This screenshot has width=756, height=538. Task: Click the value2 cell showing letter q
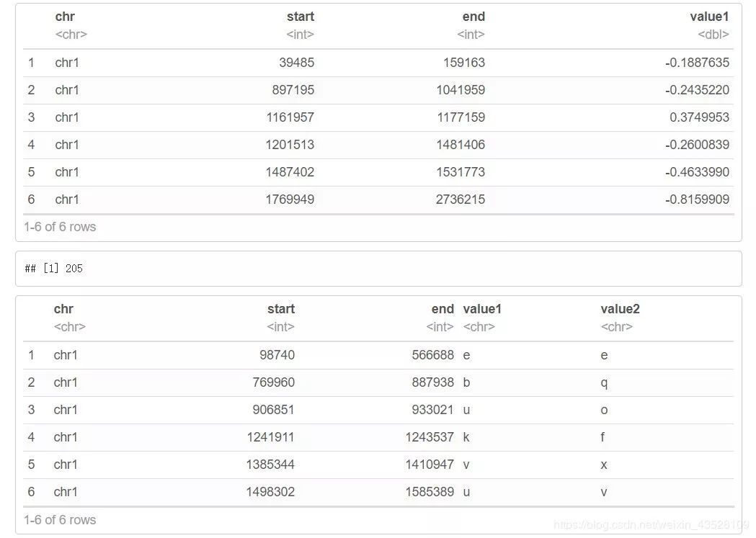pyautogui.click(x=604, y=382)
